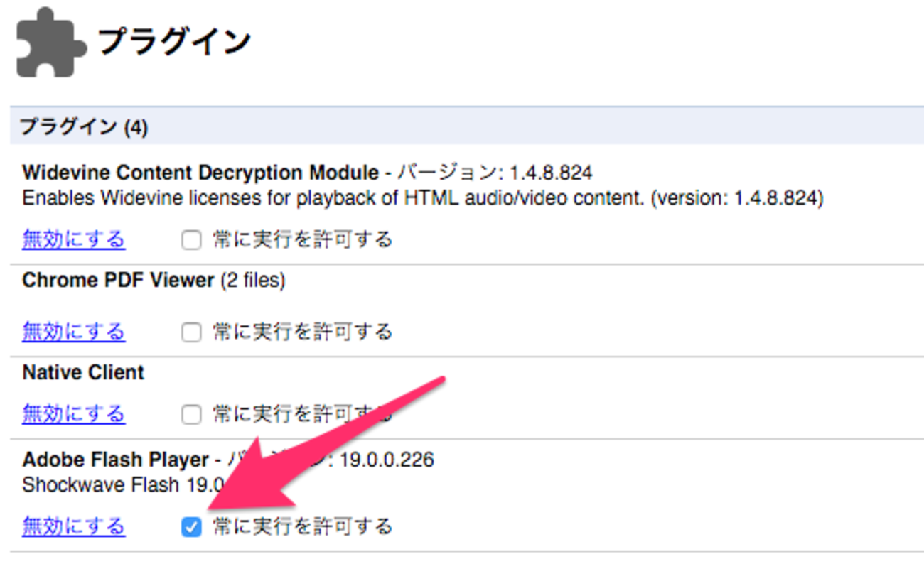Enable always-allow checkbox for Widevine
924x564 pixels.
pos(191,241)
